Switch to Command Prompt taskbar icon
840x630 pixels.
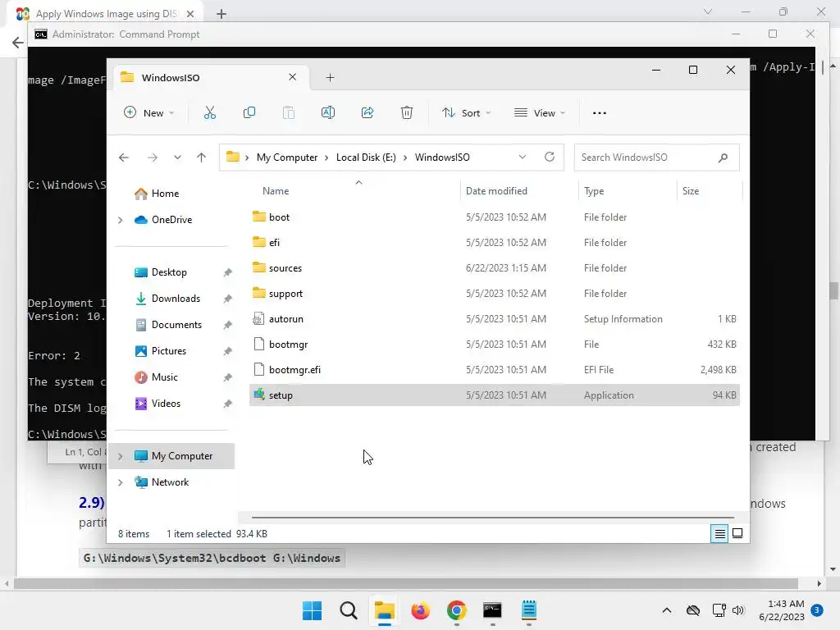click(x=492, y=610)
